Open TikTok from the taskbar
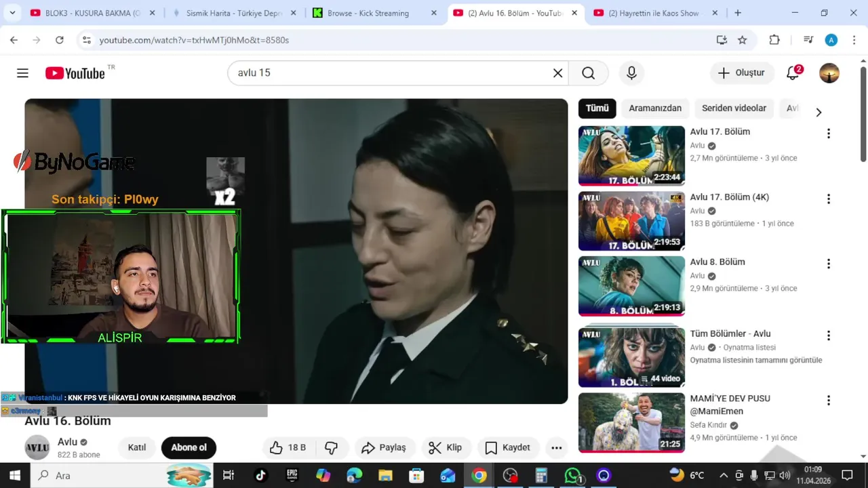868x488 pixels. click(261, 475)
